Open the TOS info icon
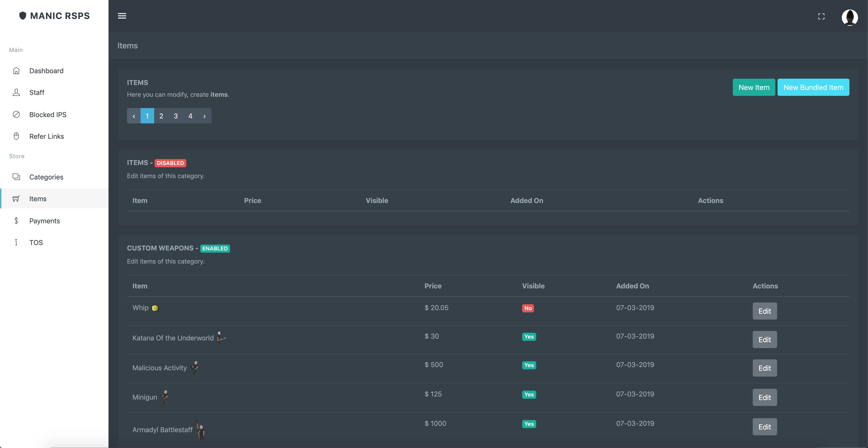This screenshot has height=448, width=868. pyautogui.click(x=16, y=243)
